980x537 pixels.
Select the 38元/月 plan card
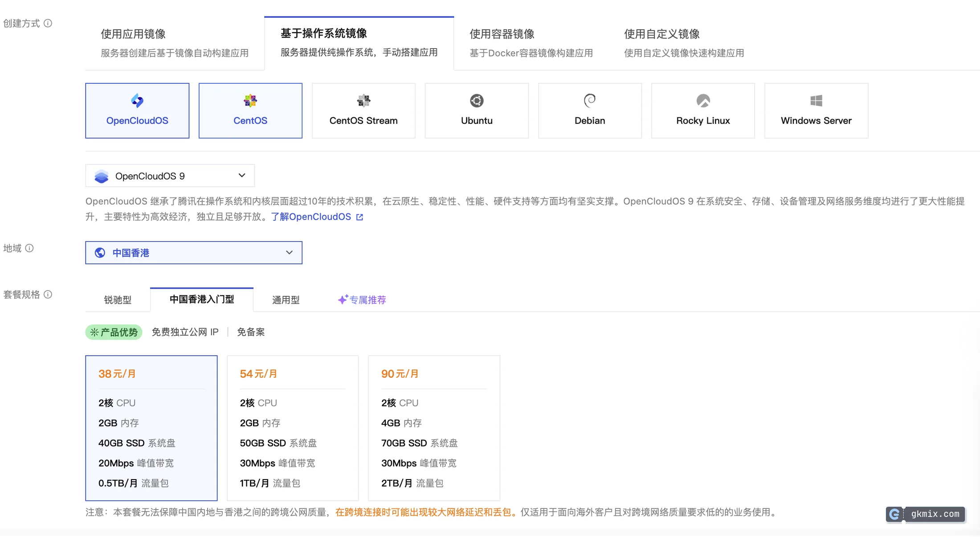click(151, 428)
